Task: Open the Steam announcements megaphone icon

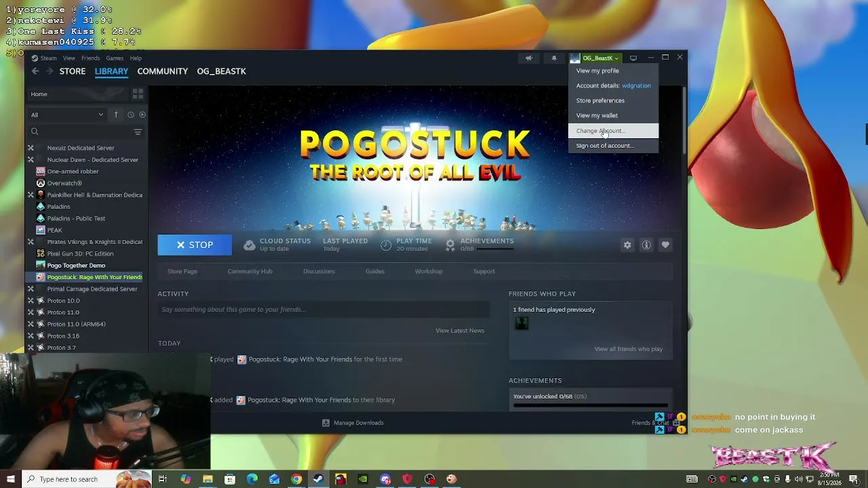Action: pyautogui.click(x=529, y=58)
